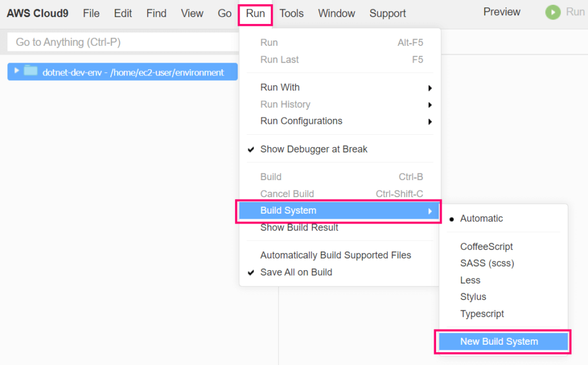This screenshot has height=365, width=588.
Task: Click the Preview button
Action: coord(501,12)
